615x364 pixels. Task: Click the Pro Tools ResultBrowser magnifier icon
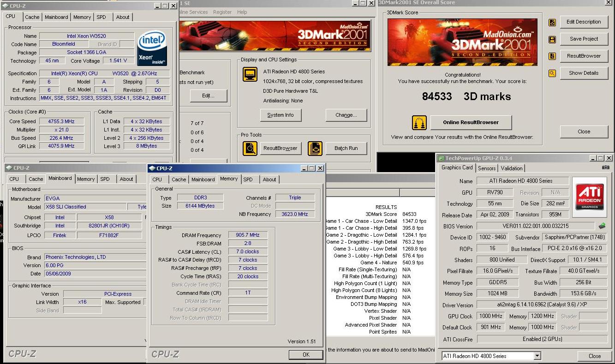click(x=250, y=149)
